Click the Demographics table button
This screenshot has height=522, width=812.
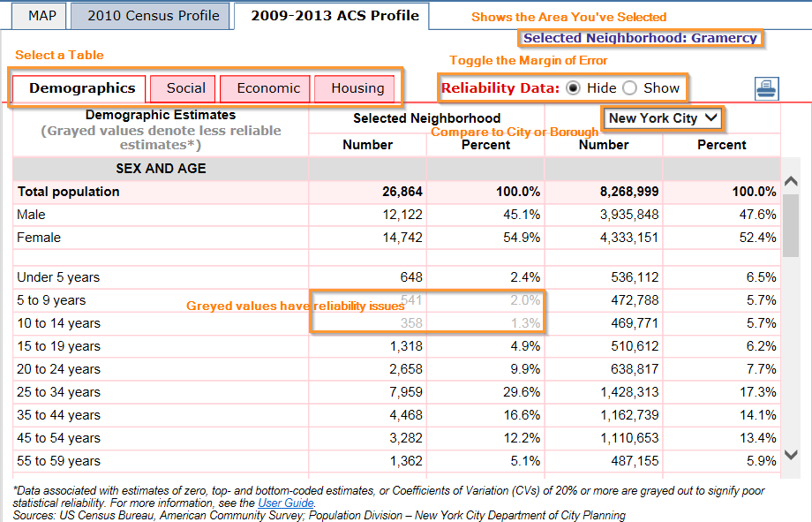click(85, 88)
